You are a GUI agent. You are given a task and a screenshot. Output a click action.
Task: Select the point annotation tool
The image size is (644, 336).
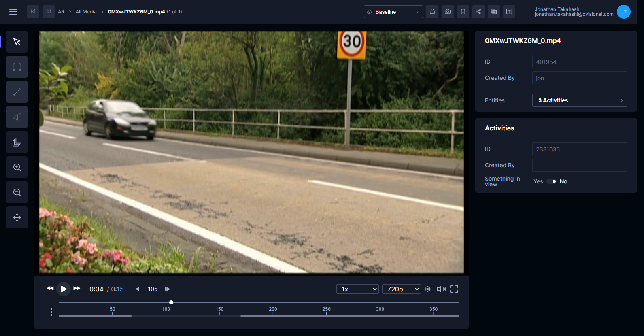pyautogui.click(x=17, y=117)
